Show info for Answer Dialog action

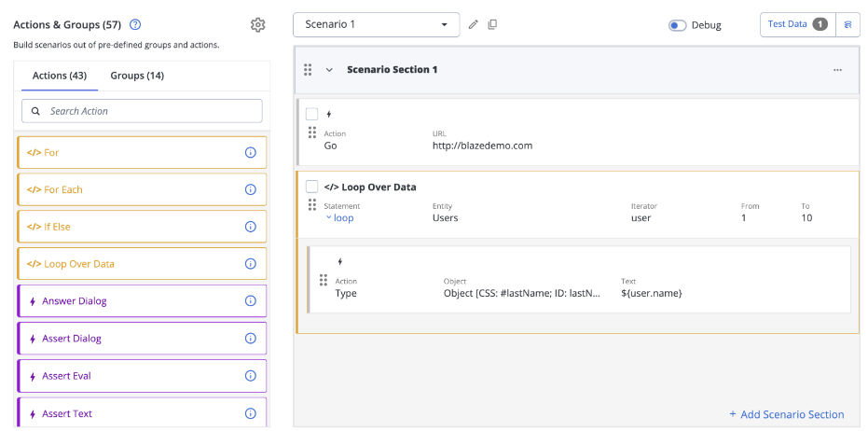click(x=250, y=300)
